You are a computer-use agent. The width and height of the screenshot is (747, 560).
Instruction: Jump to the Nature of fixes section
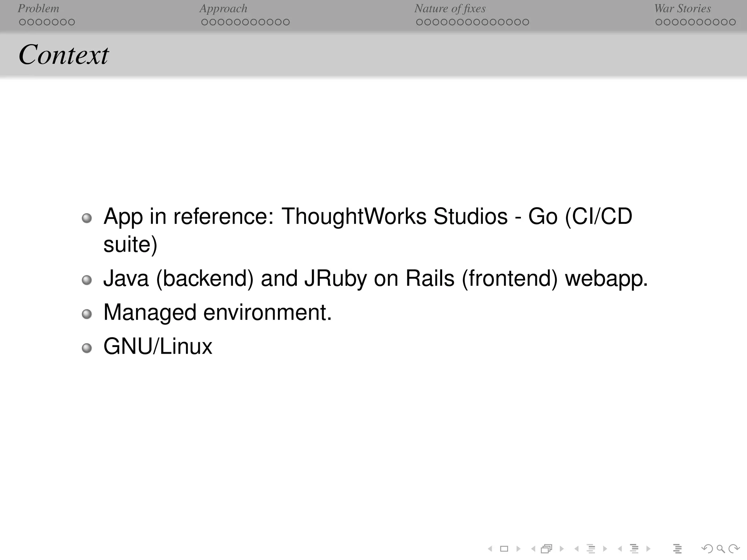click(x=450, y=8)
